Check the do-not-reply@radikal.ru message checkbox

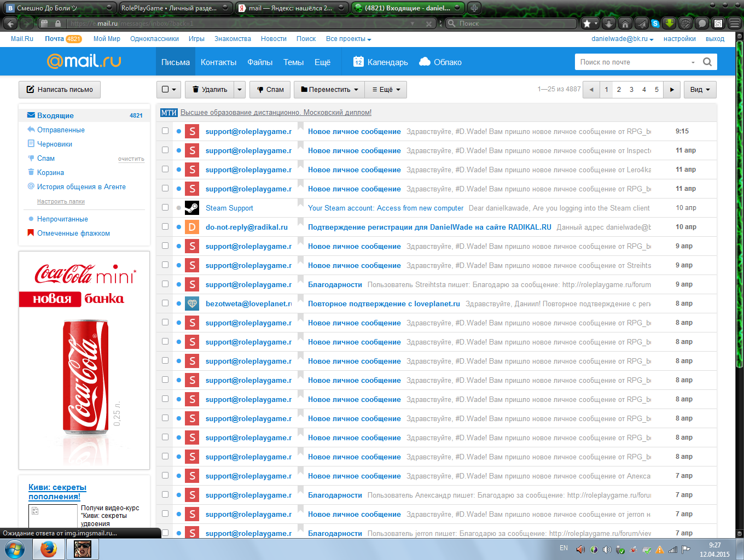(x=165, y=226)
